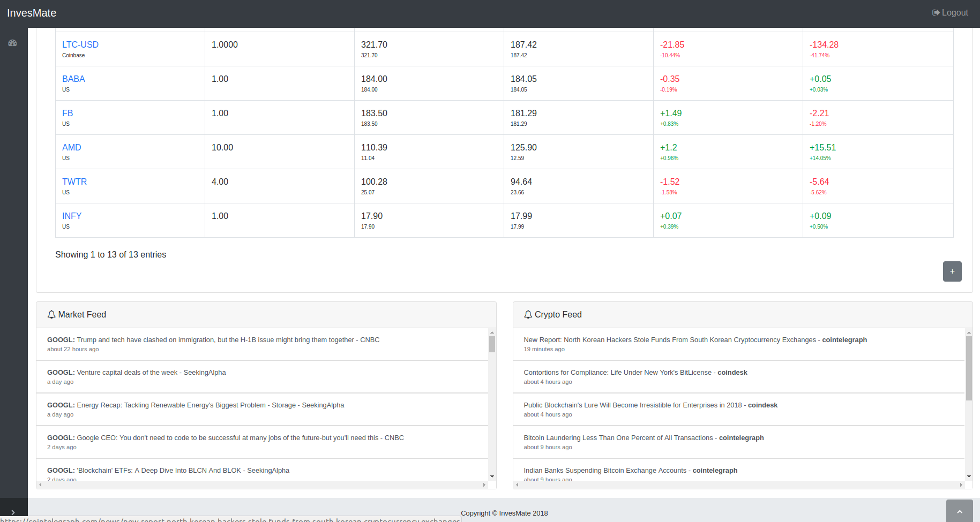Open the dashboard icon in the sidebar

click(12, 43)
